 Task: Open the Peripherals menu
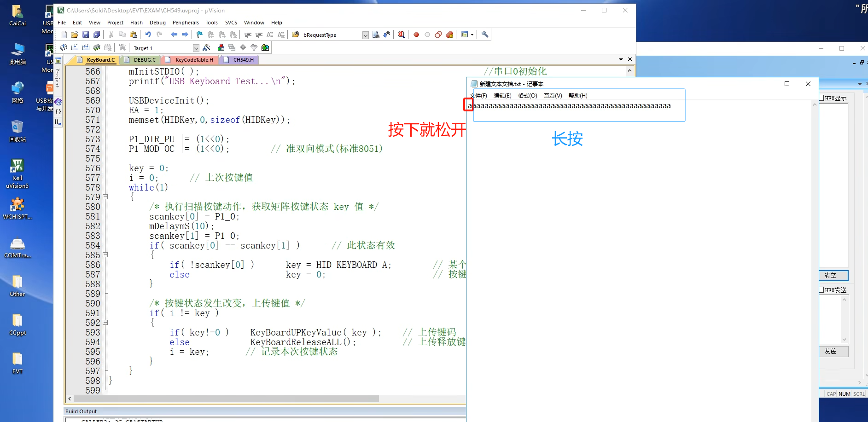click(x=186, y=23)
